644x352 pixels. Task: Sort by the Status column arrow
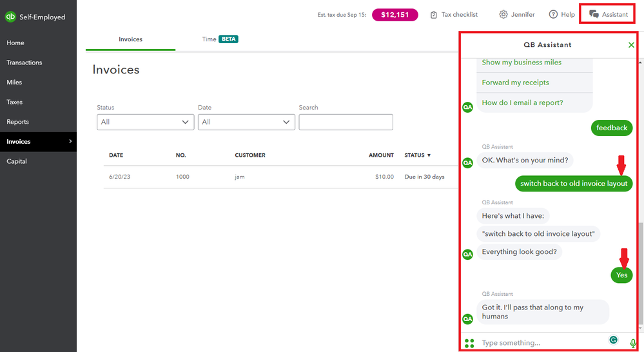[429, 155]
